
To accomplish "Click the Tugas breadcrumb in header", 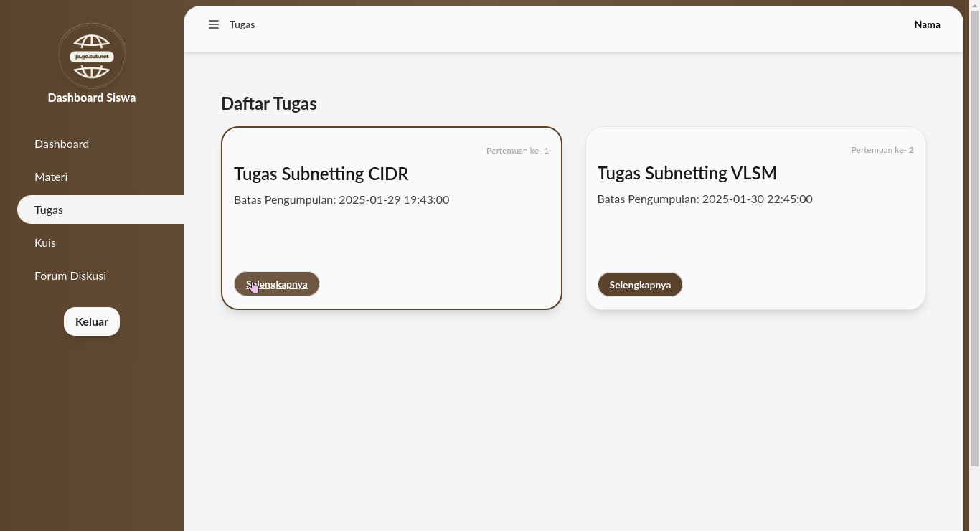I will pos(242,24).
